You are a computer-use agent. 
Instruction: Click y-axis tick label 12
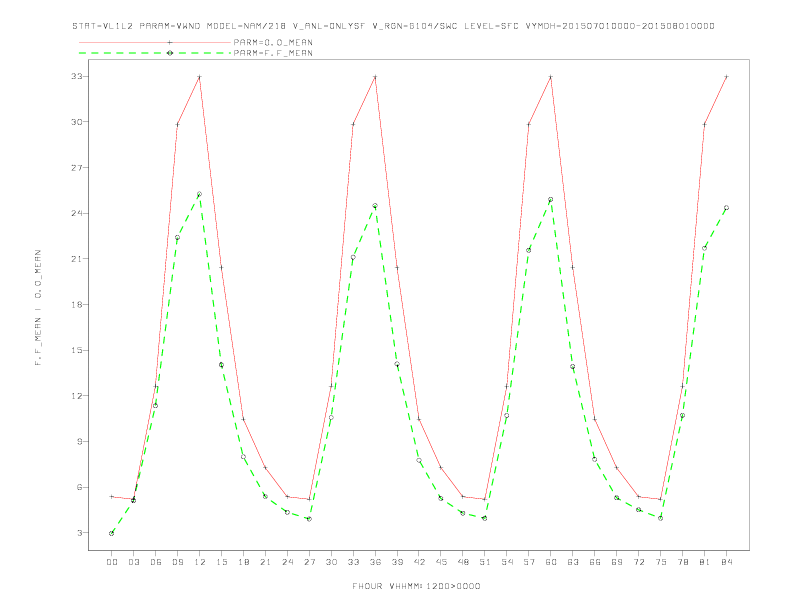pos(76,396)
